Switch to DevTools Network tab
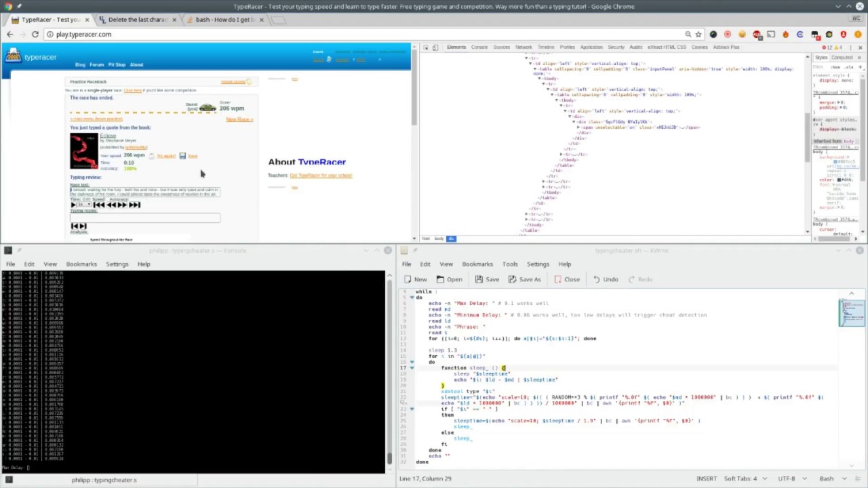Viewport: 868px width, 488px height. [524, 47]
